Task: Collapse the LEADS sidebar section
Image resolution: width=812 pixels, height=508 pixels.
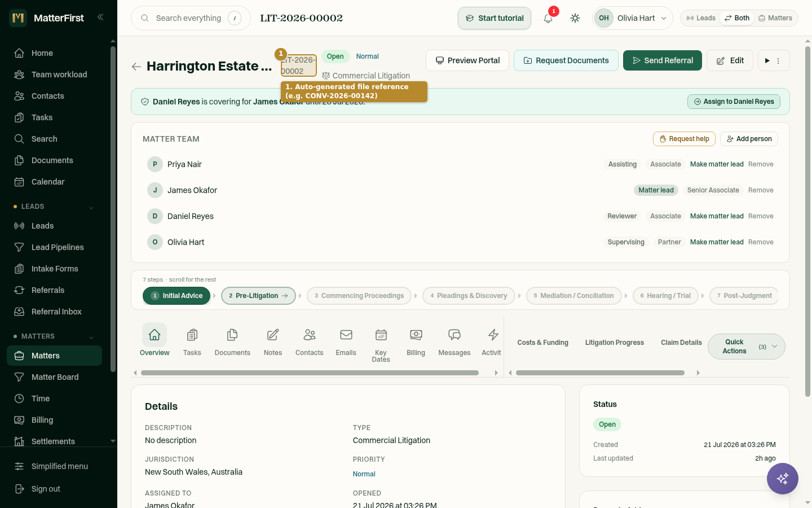Action: (x=54, y=207)
